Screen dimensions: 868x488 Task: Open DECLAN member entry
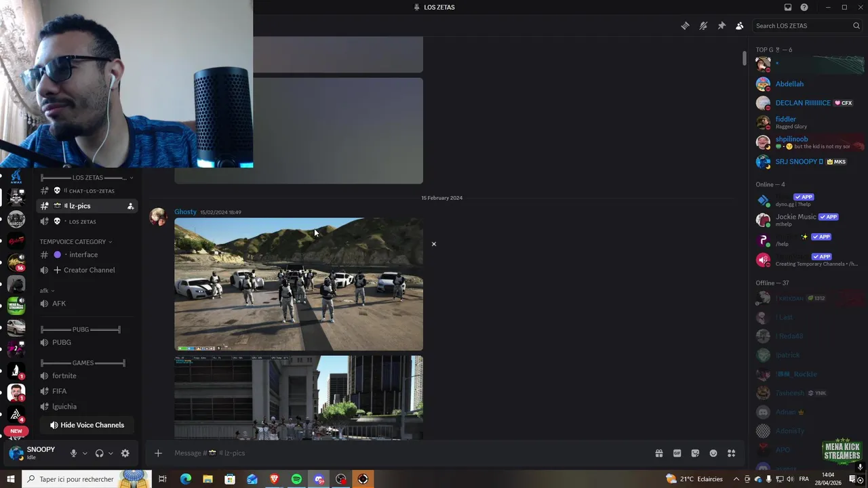[808, 103]
